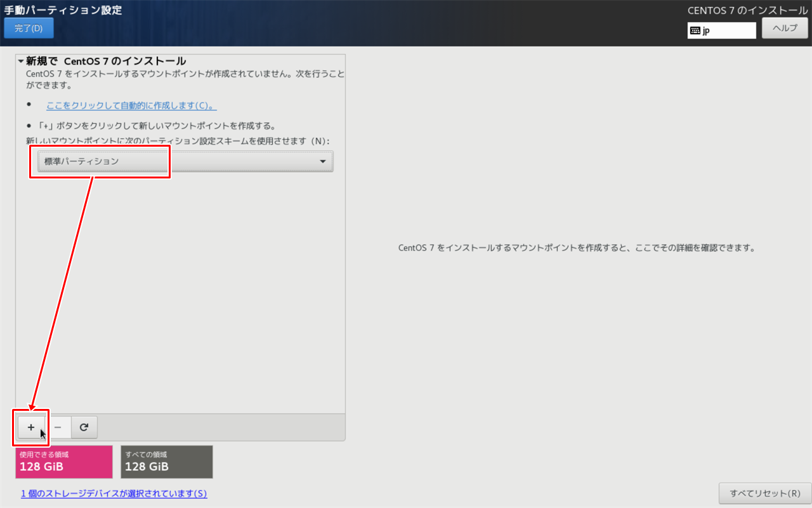Click the 手動パーティション設定 title
812x508 pixels.
[x=63, y=10]
